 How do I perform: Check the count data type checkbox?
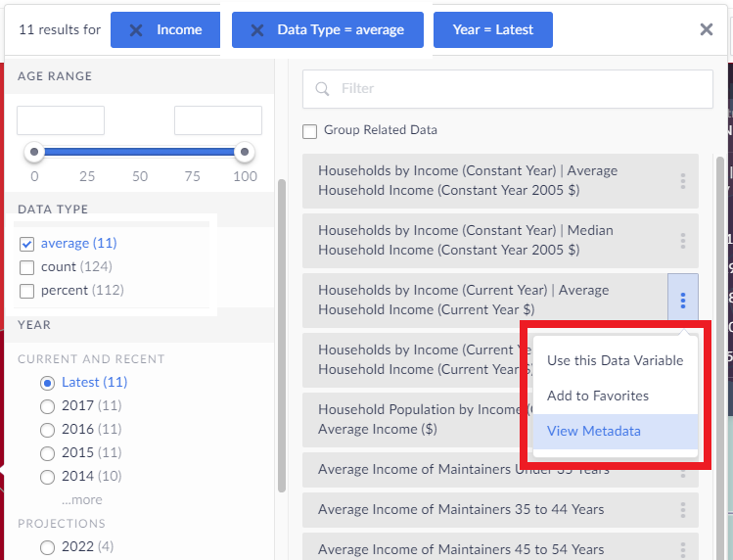(x=27, y=267)
